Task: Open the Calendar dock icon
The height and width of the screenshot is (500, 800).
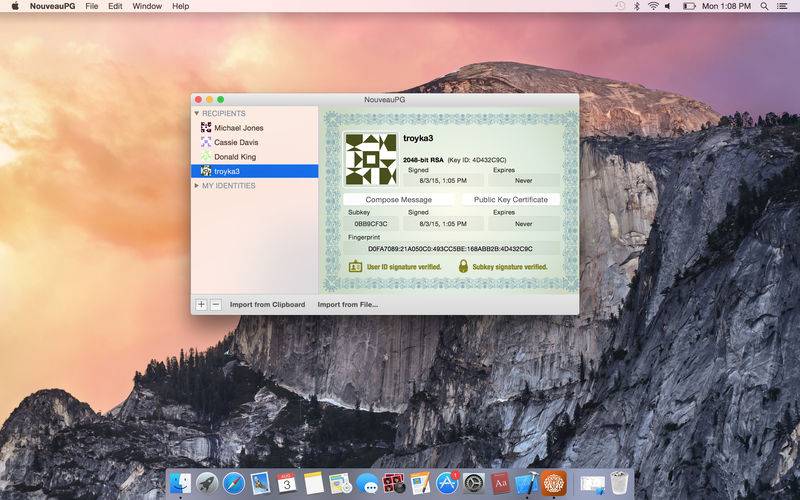Action: 287,483
